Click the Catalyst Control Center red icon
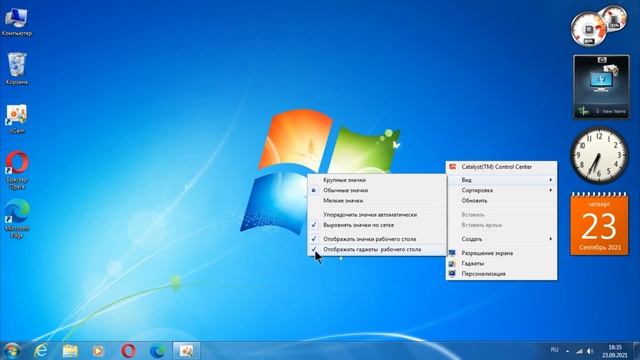 452,167
